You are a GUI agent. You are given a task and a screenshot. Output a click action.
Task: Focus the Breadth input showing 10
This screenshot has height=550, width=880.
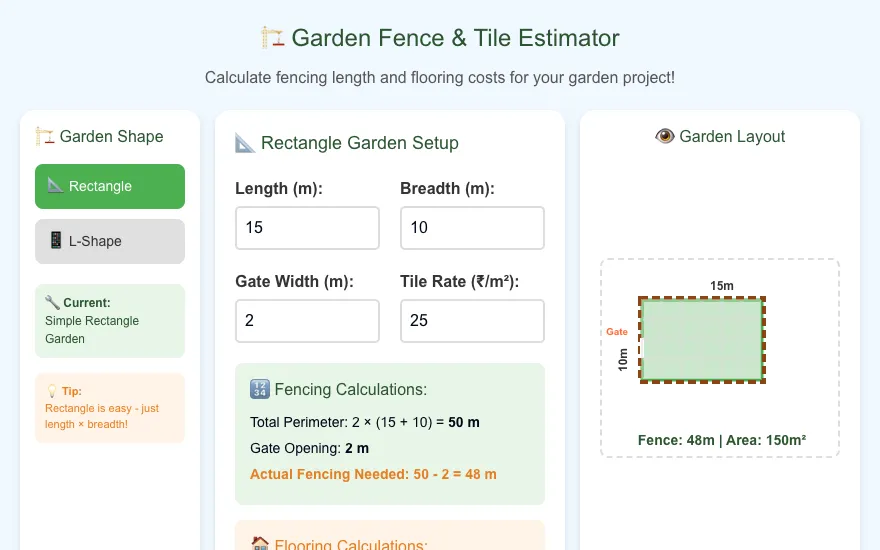tap(472, 228)
